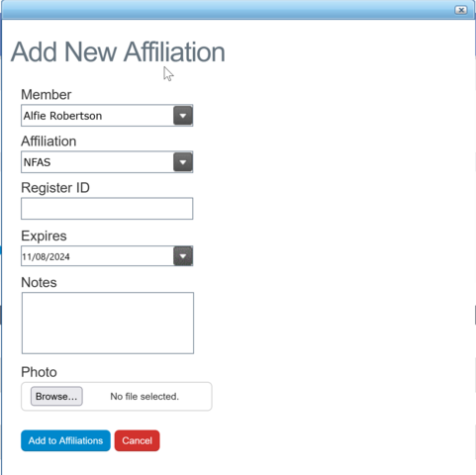
Task: Cancel adding the affiliation
Action: tap(138, 440)
